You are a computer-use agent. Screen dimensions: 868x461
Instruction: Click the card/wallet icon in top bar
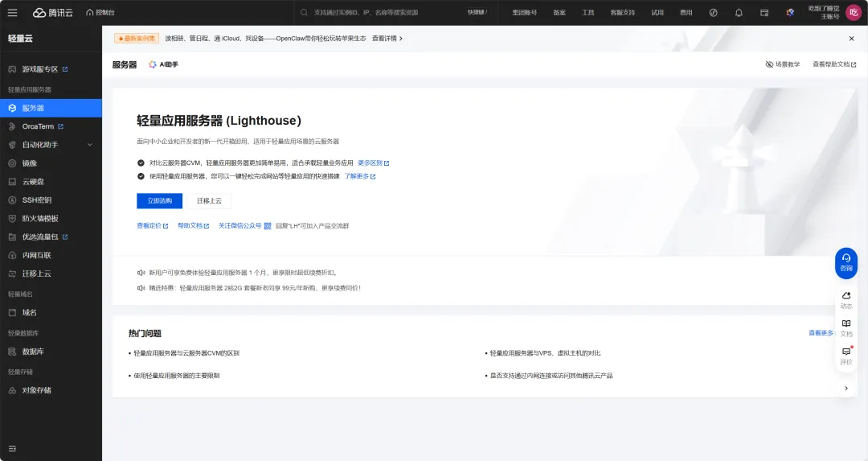point(764,12)
